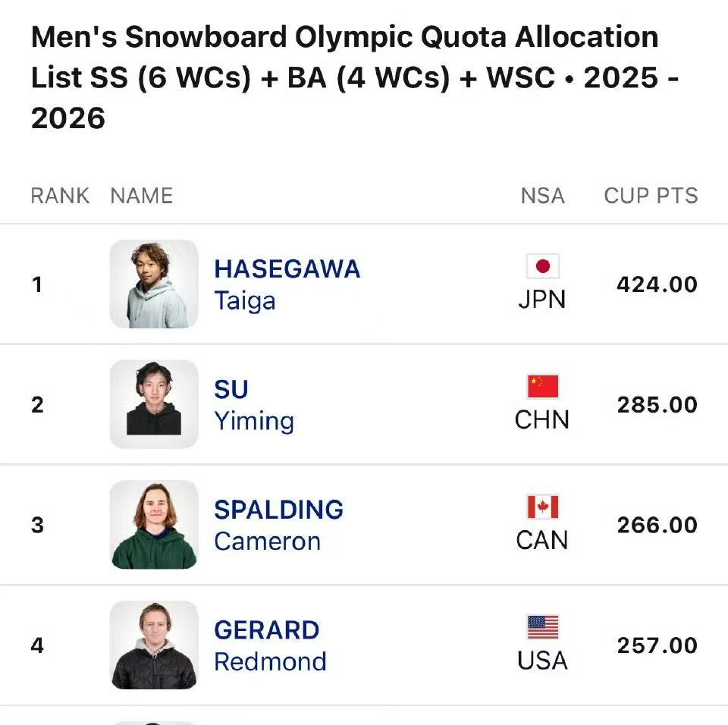Open SU Yiming athlete link
The image size is (728, 725).
coord(253,405)
